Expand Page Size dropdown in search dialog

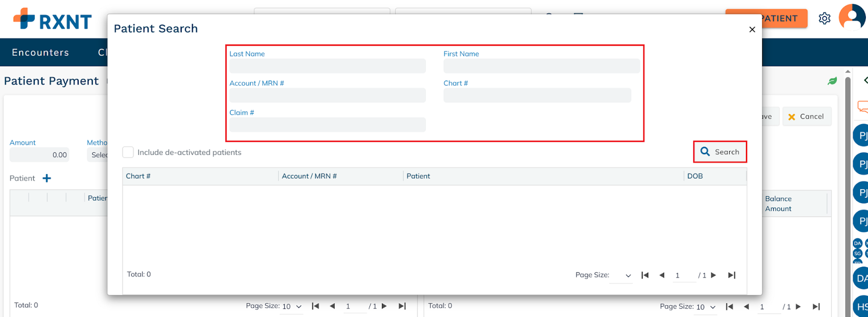(x=622, y=275)
